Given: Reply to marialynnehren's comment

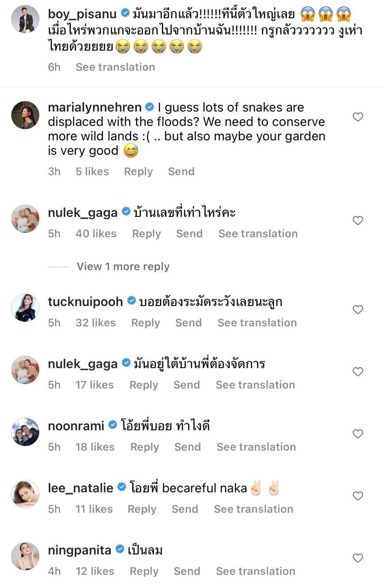Looking at the screenshot, I should coord(138,171).
